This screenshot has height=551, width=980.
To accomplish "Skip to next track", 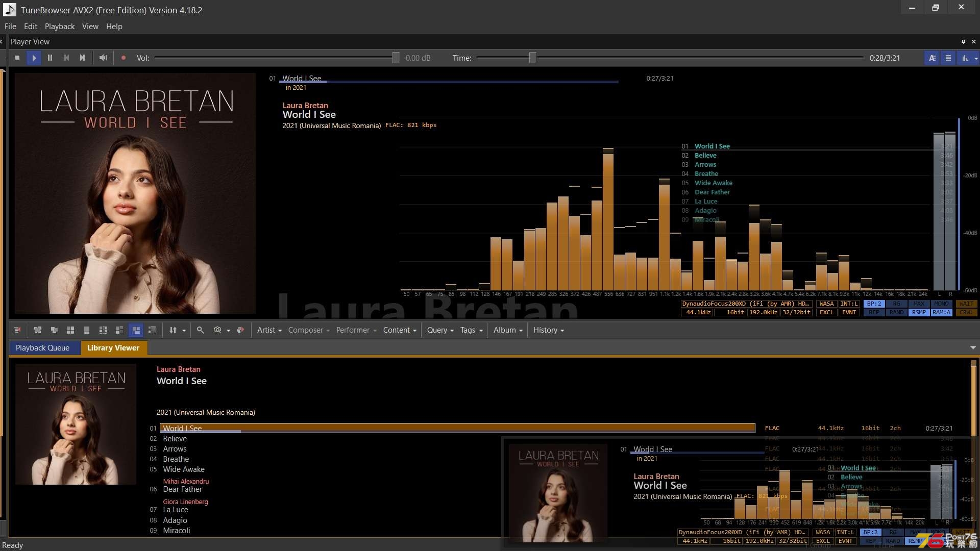I will 82,58.
